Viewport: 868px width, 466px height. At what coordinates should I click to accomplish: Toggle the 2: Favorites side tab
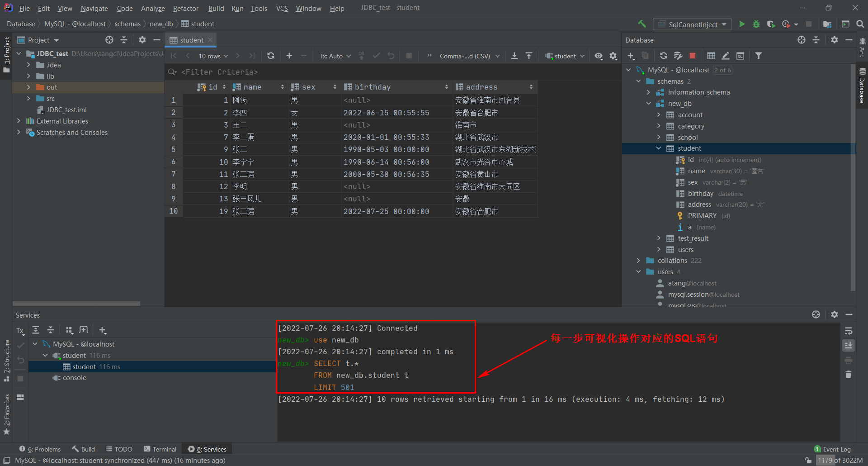point(6,414)
